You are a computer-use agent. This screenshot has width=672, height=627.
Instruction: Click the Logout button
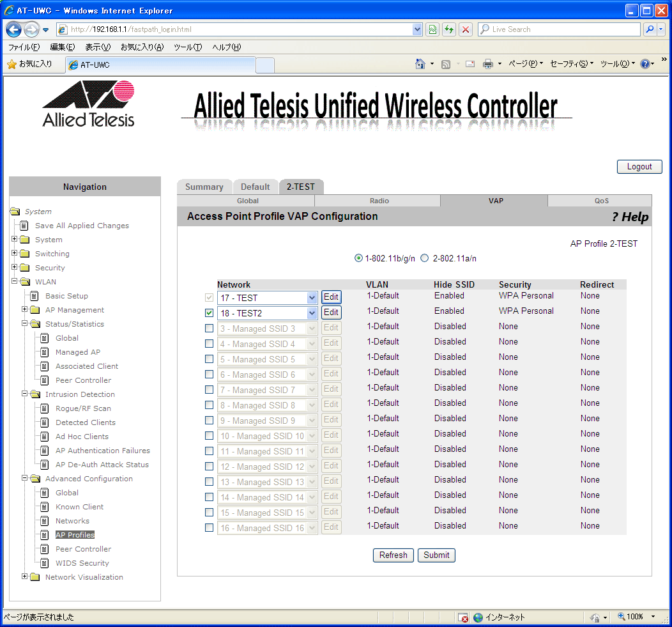click(639, 167)
